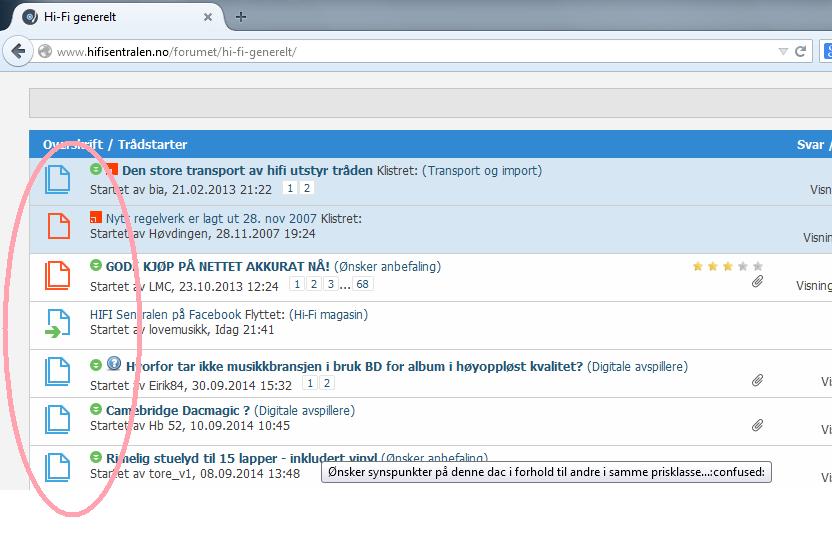832x560 pixels.
Task: Open profile of thread starter Høvdingen
Action: pos(179,234)
